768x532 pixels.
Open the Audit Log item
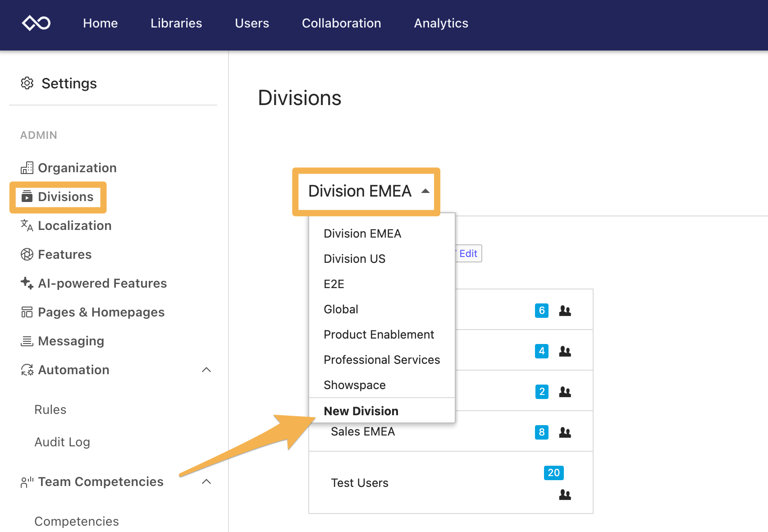tap(62, 442)
